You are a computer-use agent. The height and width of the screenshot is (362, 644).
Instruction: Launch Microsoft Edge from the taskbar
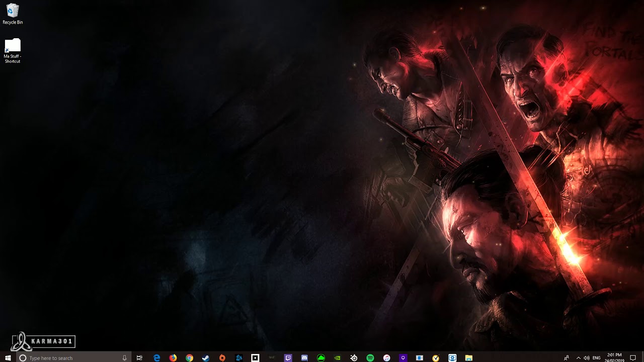click(x=157, y=358)
